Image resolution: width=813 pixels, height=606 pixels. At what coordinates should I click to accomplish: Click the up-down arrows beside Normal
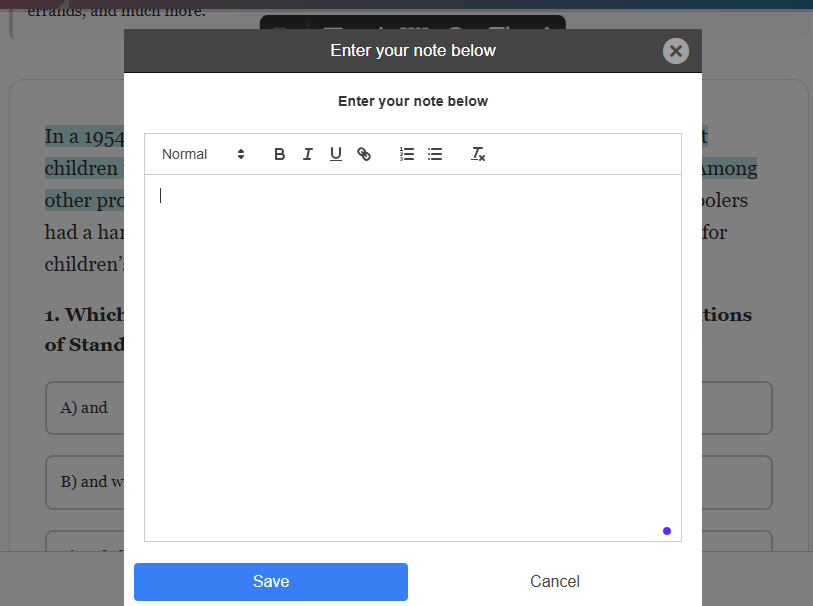pos(241,154)
